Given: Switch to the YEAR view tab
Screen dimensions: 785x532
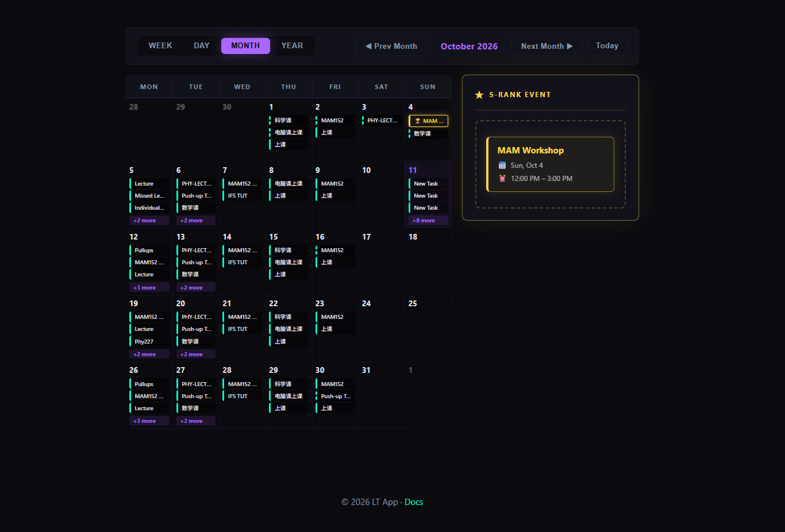Looking at the screenshot, I should (x=292, y=46).
